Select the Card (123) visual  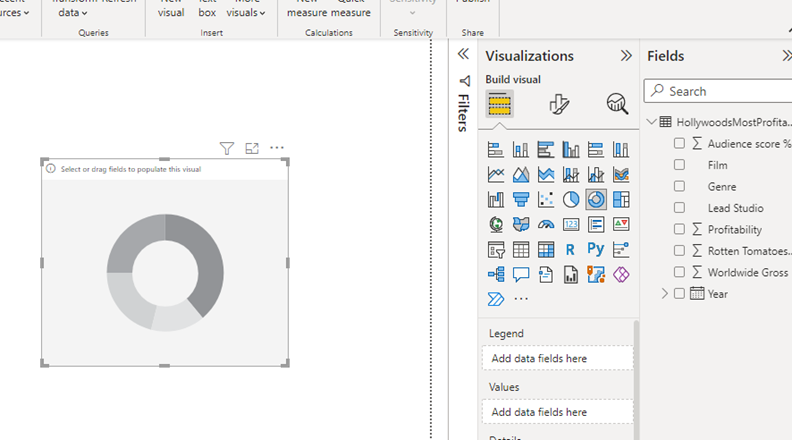click(x=571, y=224)
